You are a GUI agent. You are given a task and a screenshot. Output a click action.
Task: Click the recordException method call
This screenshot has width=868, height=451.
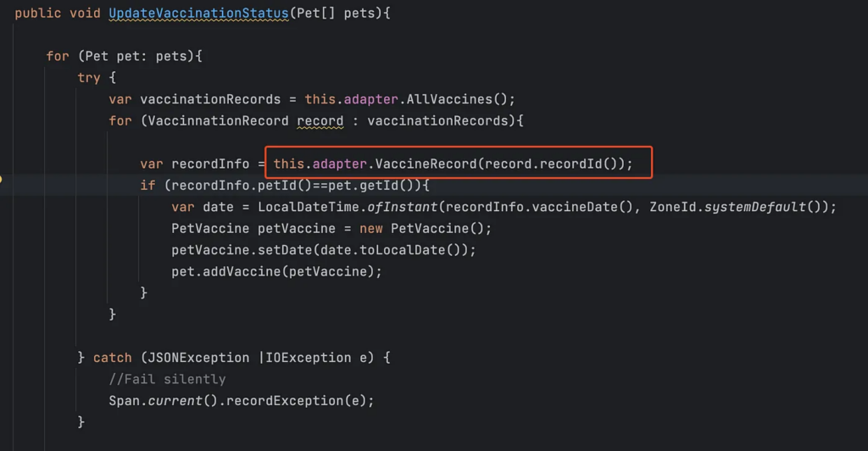[x=285, y=402]
